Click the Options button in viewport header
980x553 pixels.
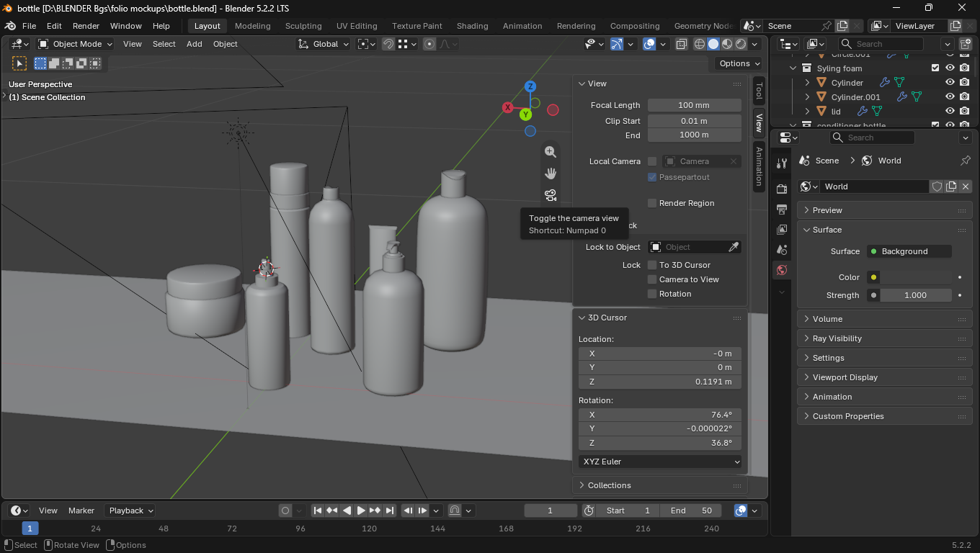coord(740,63)
